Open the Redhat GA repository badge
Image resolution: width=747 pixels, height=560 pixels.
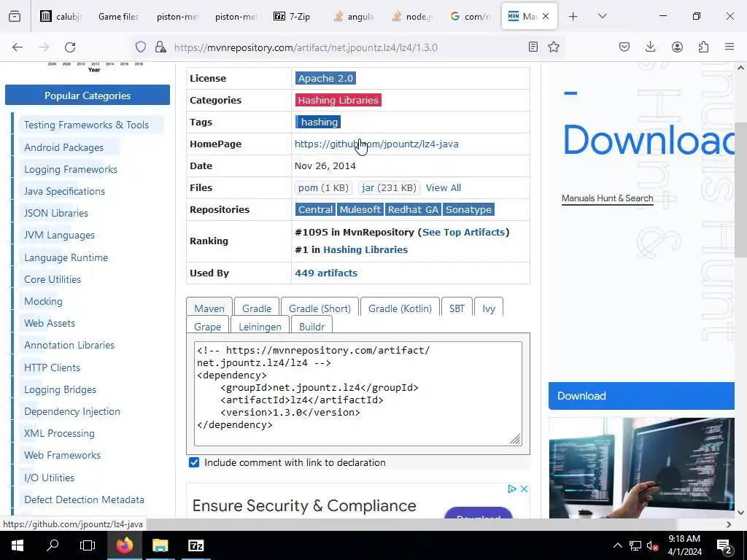[x=413, y=209]
